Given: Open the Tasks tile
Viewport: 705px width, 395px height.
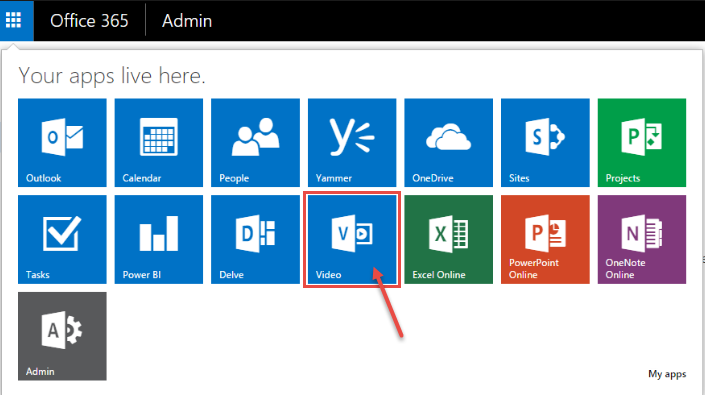Looking at the screenshot, I should tap(62, 239).
